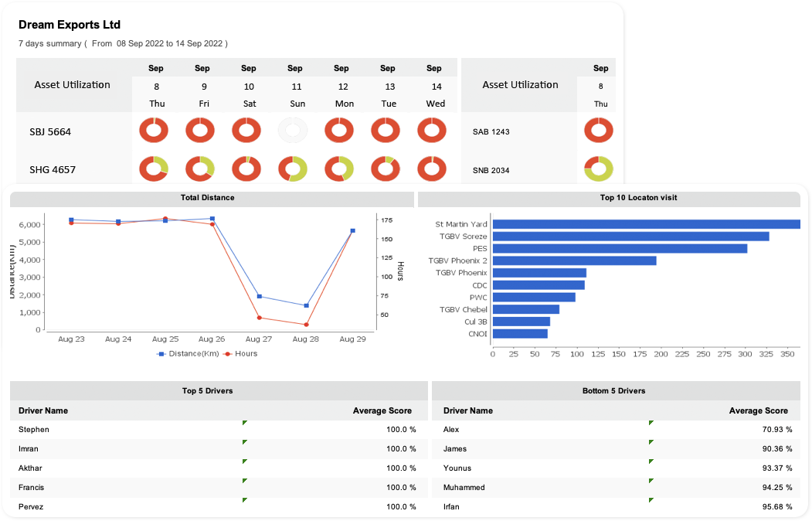Click SAB 1243 utilization donut chart
Image resolution: width=812 pixels, height=521 pixels.
tap(599, 130)
